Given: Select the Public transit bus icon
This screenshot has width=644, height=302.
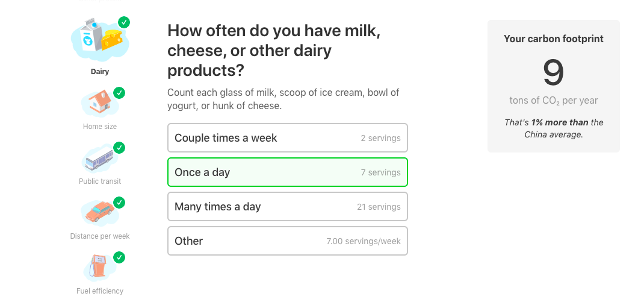Looking at the screenshot, I should [99, 159].
